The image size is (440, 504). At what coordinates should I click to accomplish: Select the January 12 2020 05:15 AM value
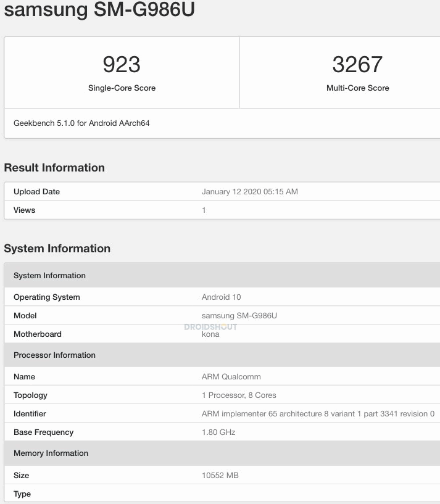tap(249, 192)
